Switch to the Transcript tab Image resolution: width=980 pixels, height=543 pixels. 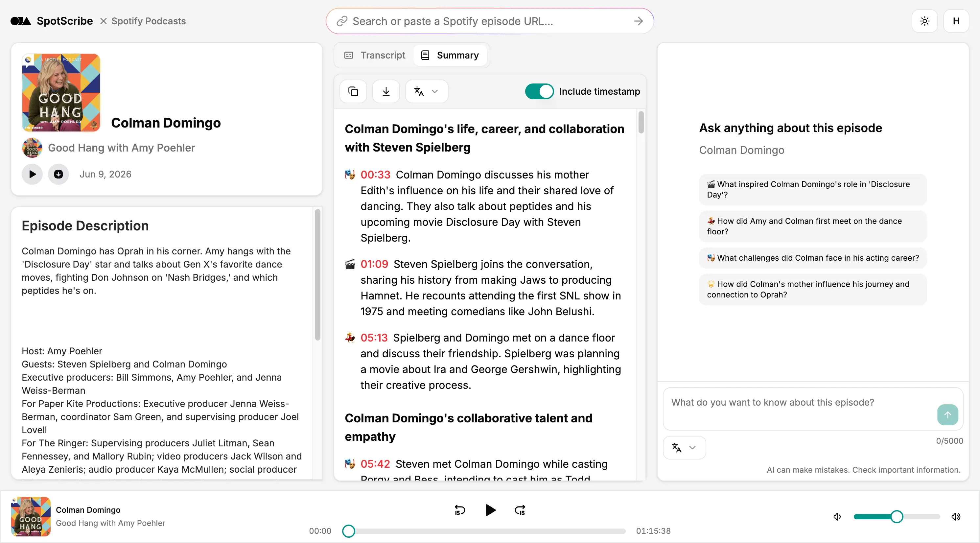pyautogui.click(x=375, y=55)
